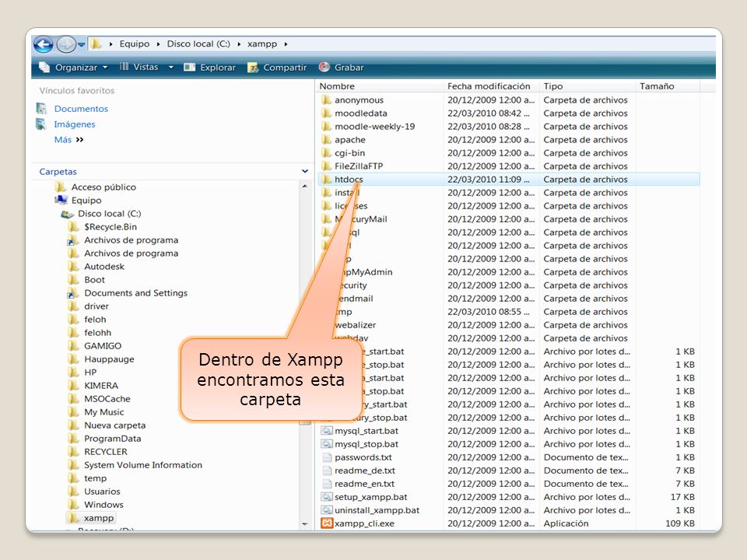Click the cgi-bin folder icon

point(326,153)
